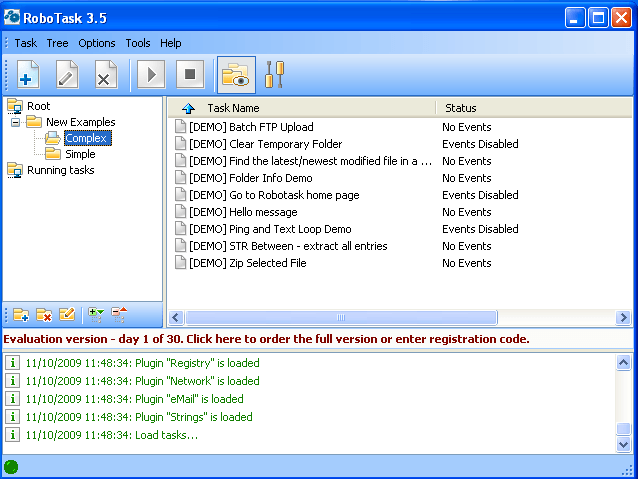Select the Running tasks tree item
This screenshot has height=479, width=638.
60,170
